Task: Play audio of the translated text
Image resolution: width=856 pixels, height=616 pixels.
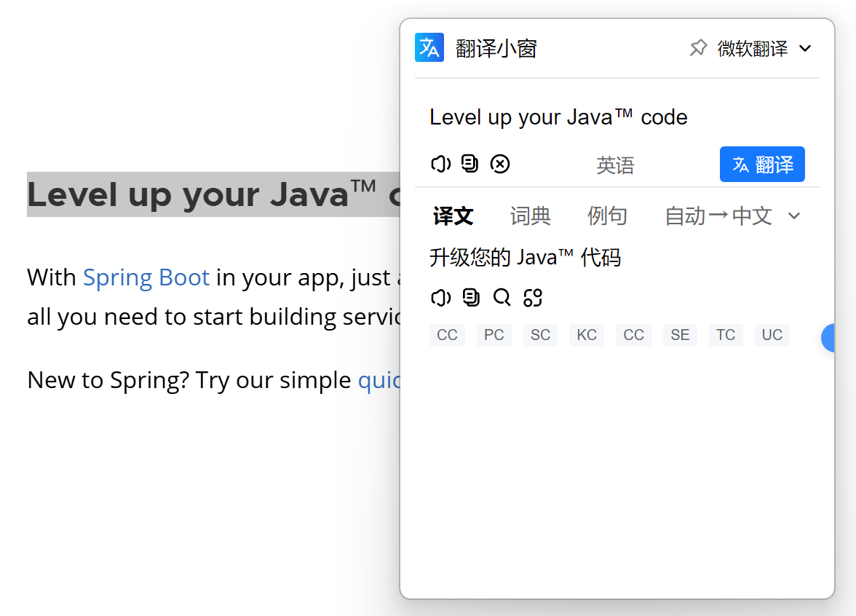Action: click(440, 298)
